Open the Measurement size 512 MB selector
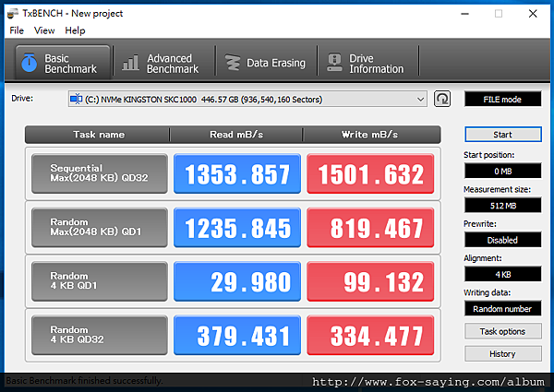Image resolution: width=554 pixels, height=392 pixels. pyautogui.click(x=503, y=206)
